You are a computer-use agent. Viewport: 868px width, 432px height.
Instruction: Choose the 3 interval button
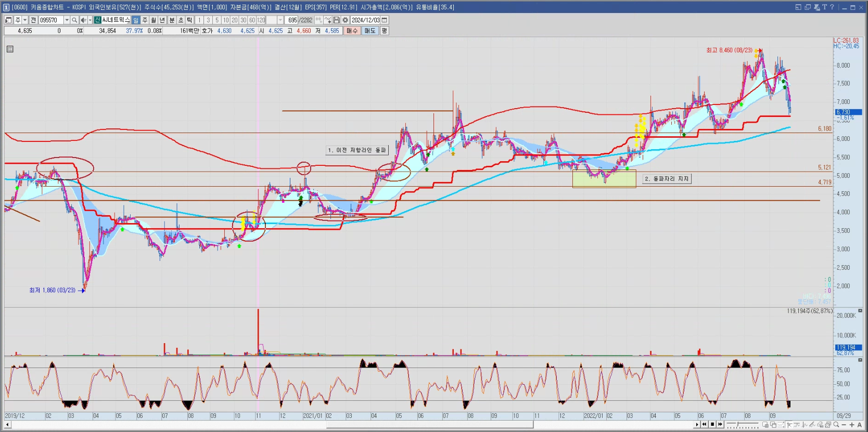pos(208,20)
